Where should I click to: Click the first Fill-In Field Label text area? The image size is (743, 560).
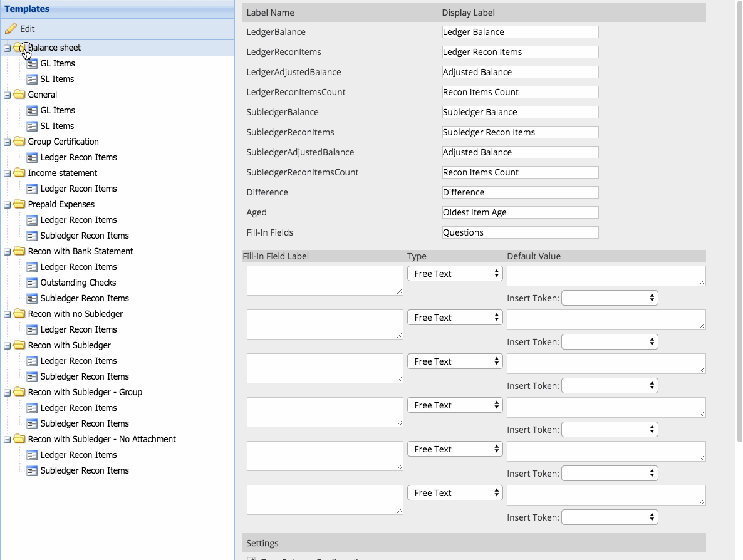pos(325,280)
